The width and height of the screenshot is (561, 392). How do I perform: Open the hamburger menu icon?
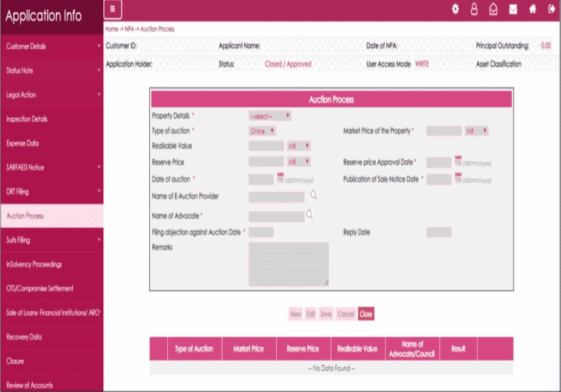coord(112,8)
